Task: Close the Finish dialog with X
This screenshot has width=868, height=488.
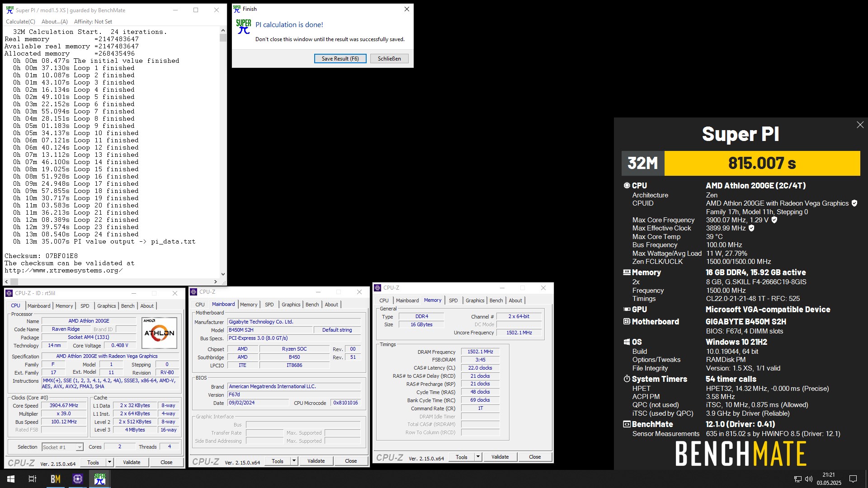Action: (x=406, y=9)
